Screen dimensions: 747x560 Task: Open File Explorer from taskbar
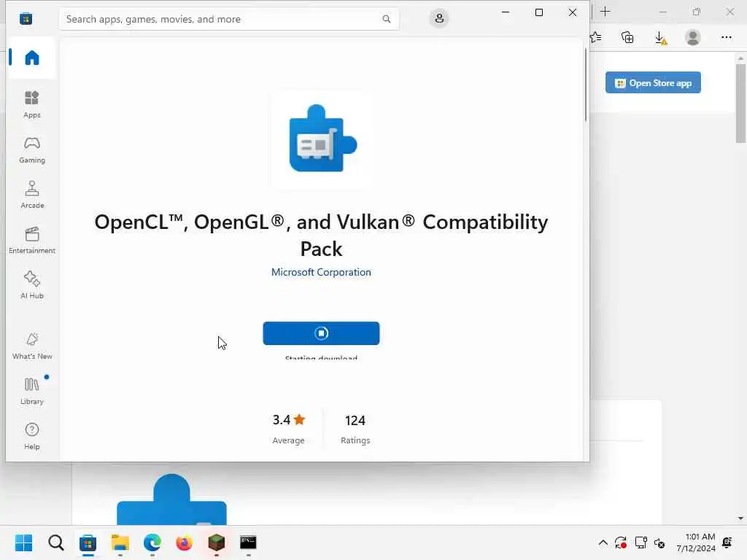coord(120,542)
